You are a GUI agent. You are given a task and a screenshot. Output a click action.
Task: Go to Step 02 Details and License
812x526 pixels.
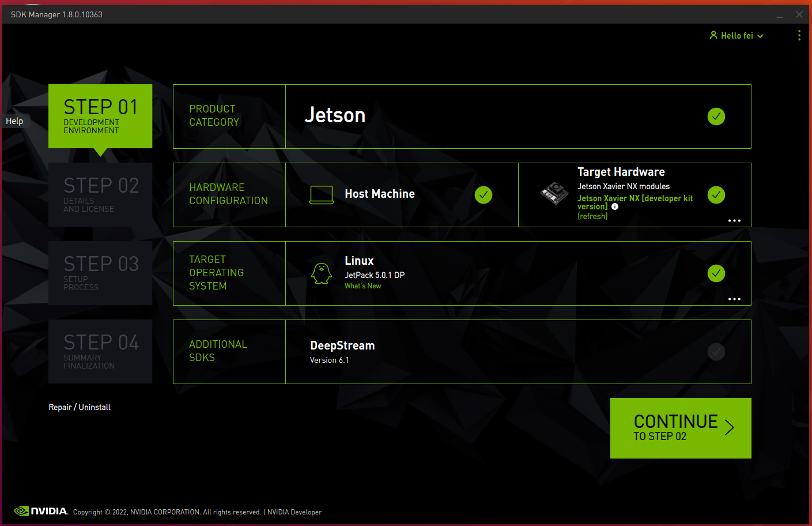pyautogui.click(x=100, y=195)
